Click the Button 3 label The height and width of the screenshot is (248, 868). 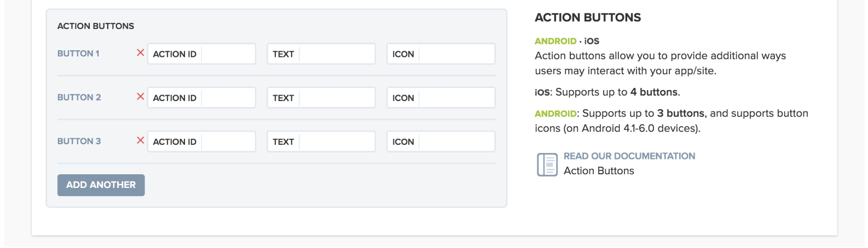[x=79, y=141]
